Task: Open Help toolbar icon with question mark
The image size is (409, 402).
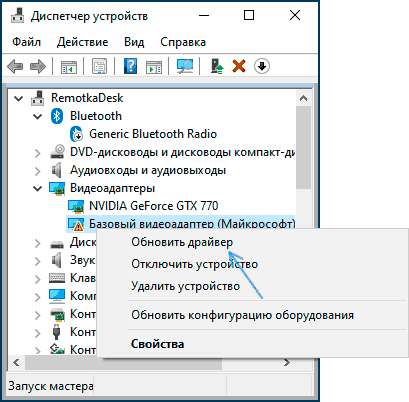Action: pos(130,66)
